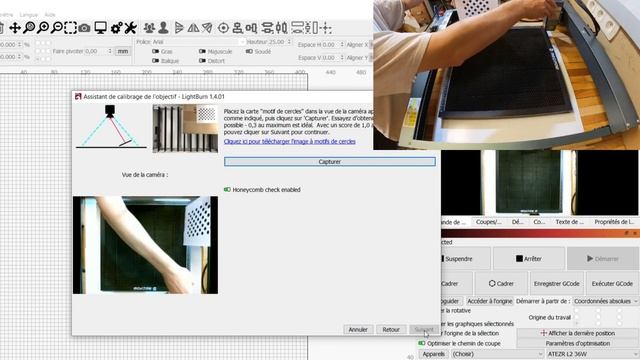
Task: Click Annuler in calibration wizard
Action: click(x=358, y=329)
